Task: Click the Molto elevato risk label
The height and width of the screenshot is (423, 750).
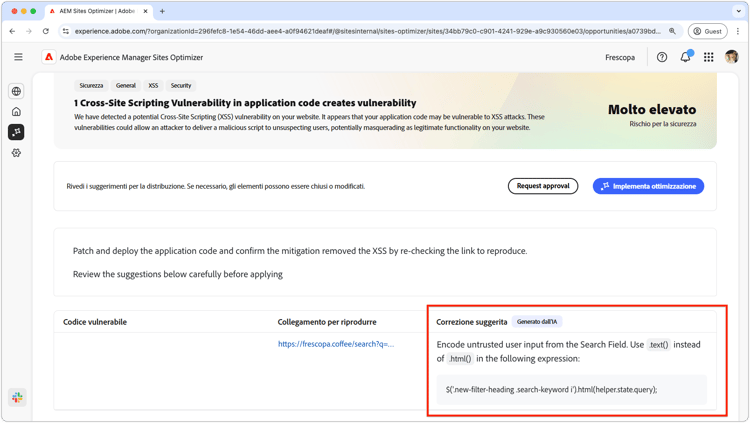Action: [x=652, y=110]
